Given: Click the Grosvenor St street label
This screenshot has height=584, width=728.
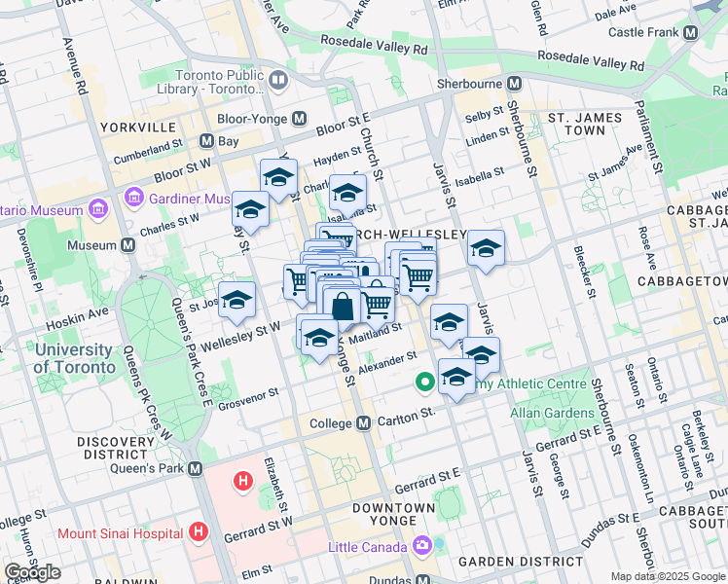Looking at the screenshot, I should click(x=248, y=399).
